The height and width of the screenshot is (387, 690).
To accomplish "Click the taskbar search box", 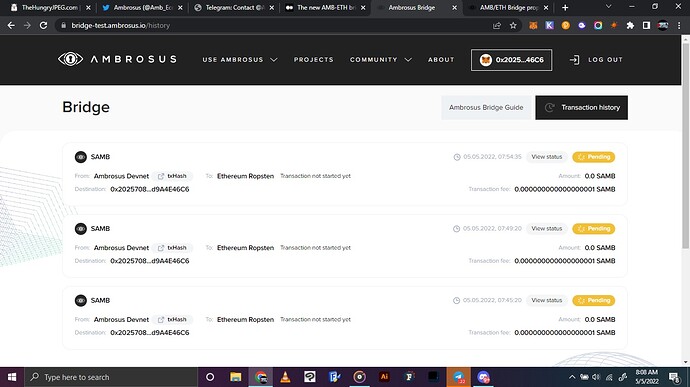I will 111,377.
